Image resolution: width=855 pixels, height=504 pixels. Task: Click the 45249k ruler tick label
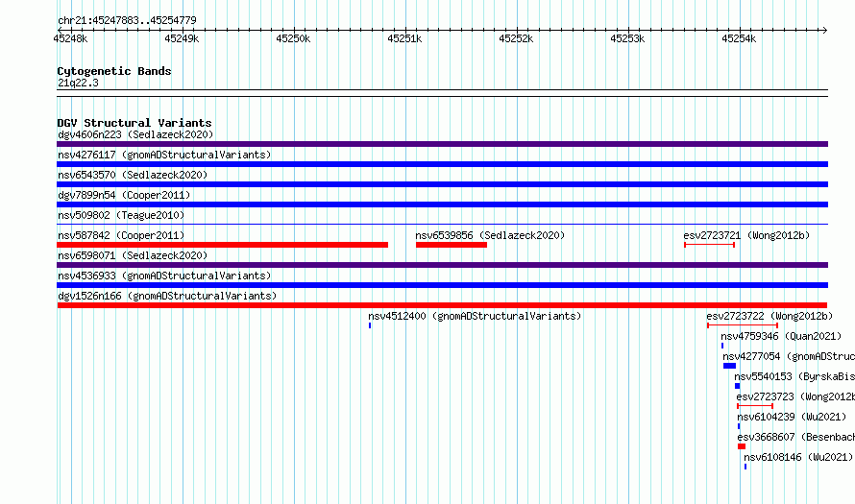coord(182,38)
